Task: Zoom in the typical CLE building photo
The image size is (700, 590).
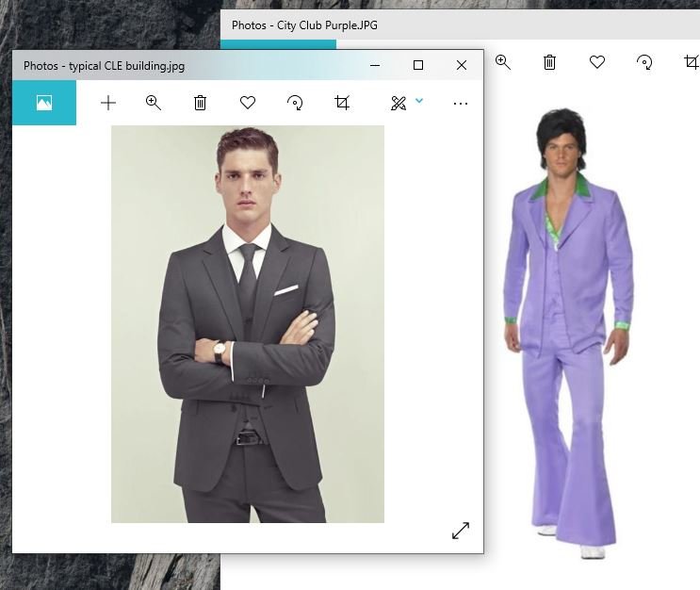Action: (x=154, y=103)
